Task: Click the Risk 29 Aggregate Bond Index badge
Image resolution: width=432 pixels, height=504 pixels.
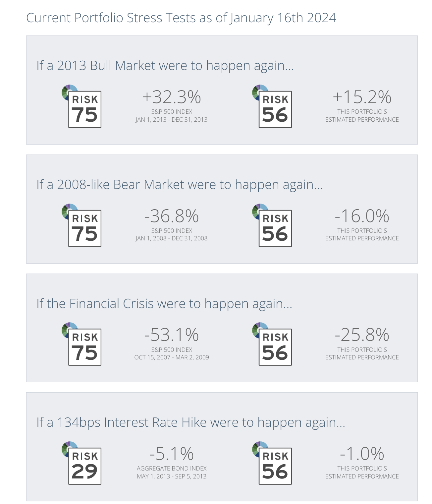Action: click(x=84, y=466)
